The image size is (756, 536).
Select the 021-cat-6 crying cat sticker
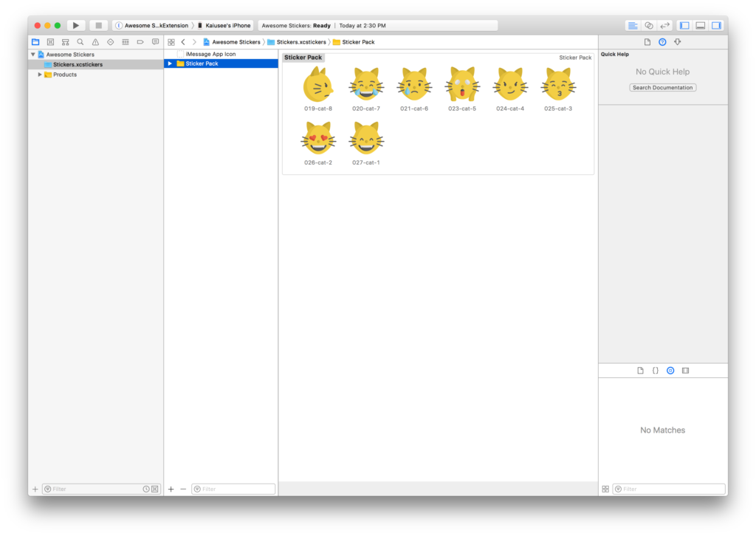point(414,89)
